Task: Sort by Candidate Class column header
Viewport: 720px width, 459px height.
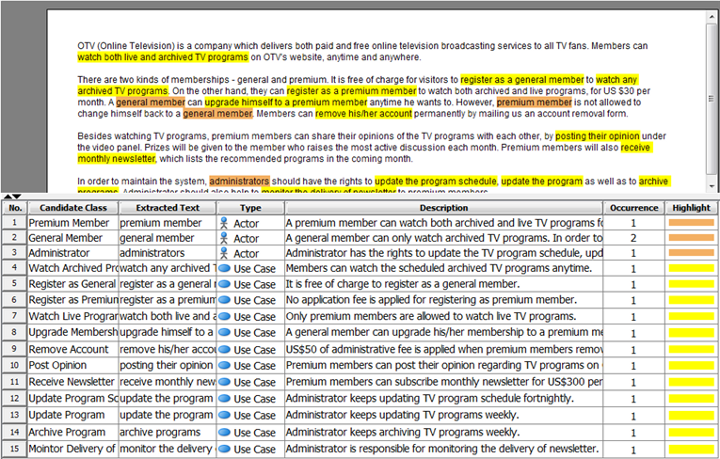Action: [73, 208]
